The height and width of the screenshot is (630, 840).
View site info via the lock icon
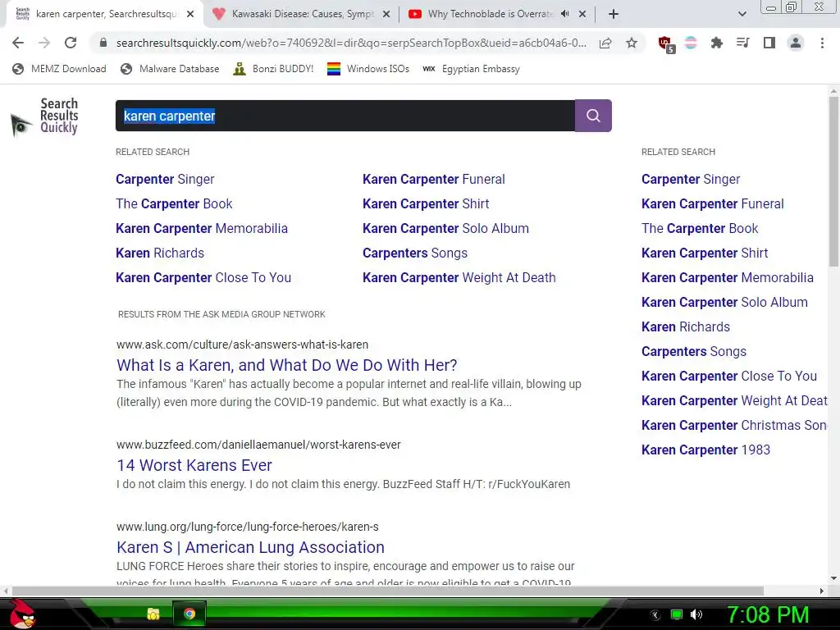(103, 43)
